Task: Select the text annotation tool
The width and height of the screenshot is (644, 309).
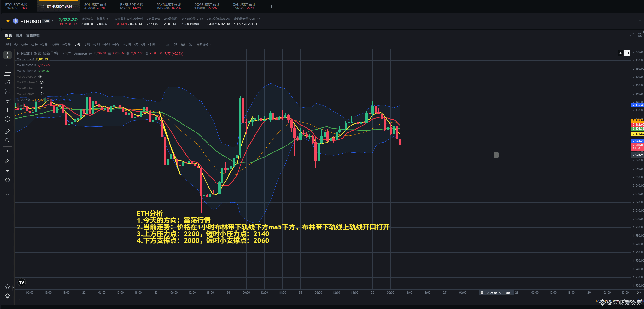Action: click(x=7, y=110)
